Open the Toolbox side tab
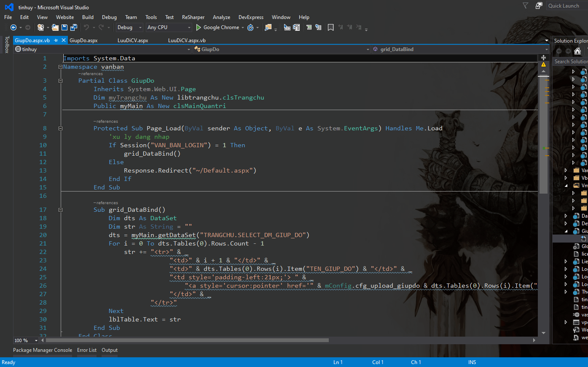 click(7, 44)
